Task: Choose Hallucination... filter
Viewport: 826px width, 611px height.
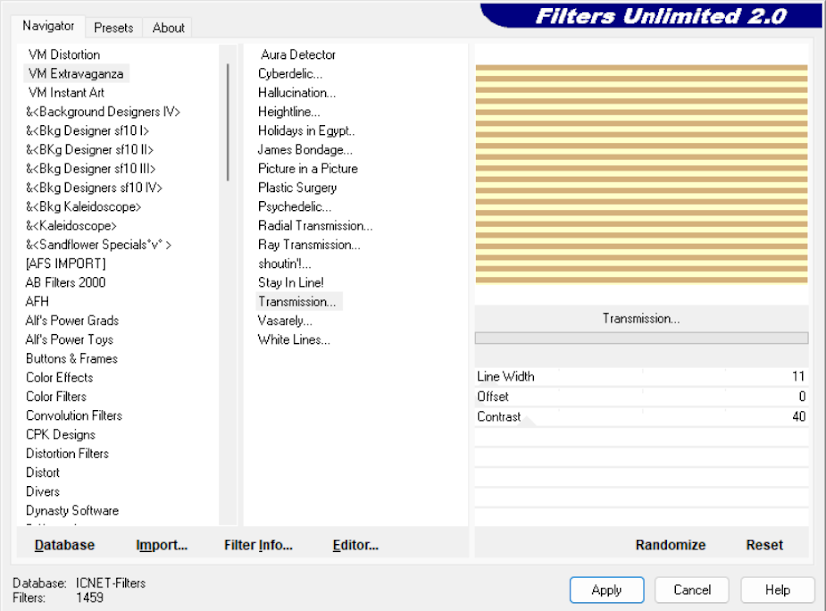Action: pyautogui.click(x=297, y=93)
